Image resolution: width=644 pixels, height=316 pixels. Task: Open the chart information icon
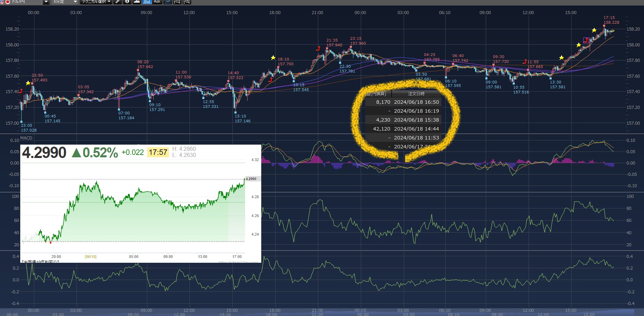[127, 2]
